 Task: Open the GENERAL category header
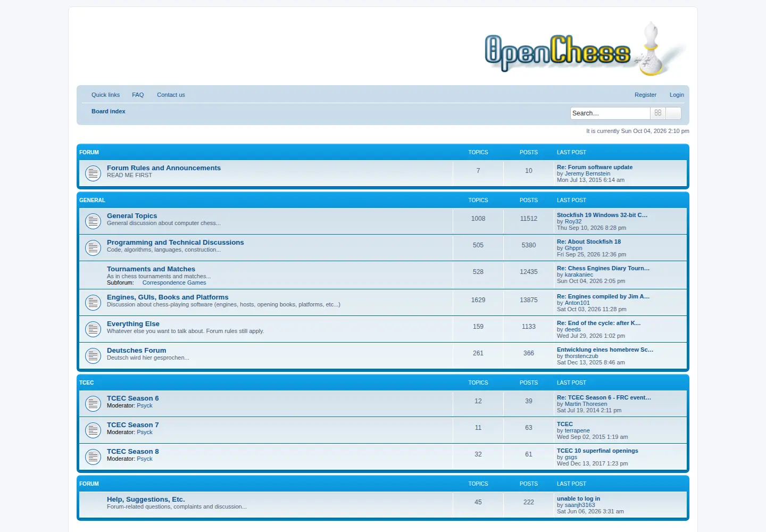point(92,200)
